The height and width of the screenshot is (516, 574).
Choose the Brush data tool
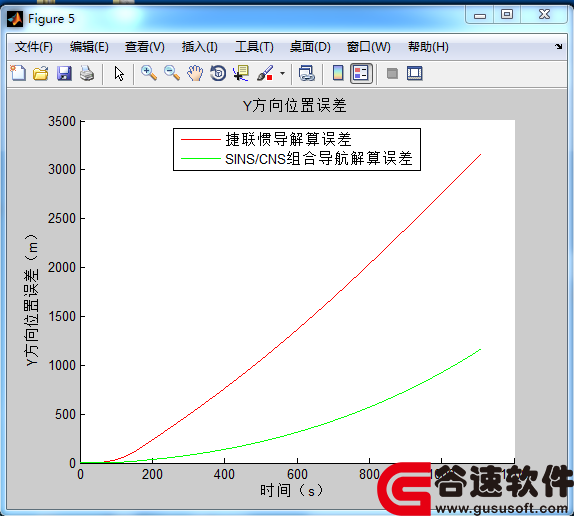point(265,74)
